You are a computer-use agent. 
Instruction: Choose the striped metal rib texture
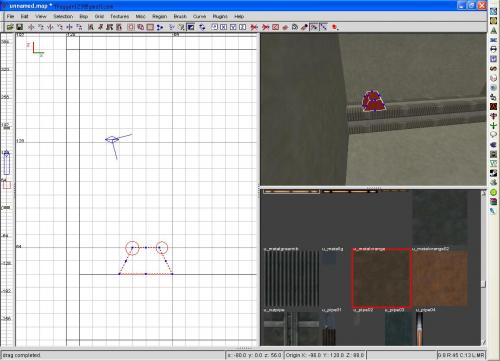pyautogui.click(x=292, y=279)
